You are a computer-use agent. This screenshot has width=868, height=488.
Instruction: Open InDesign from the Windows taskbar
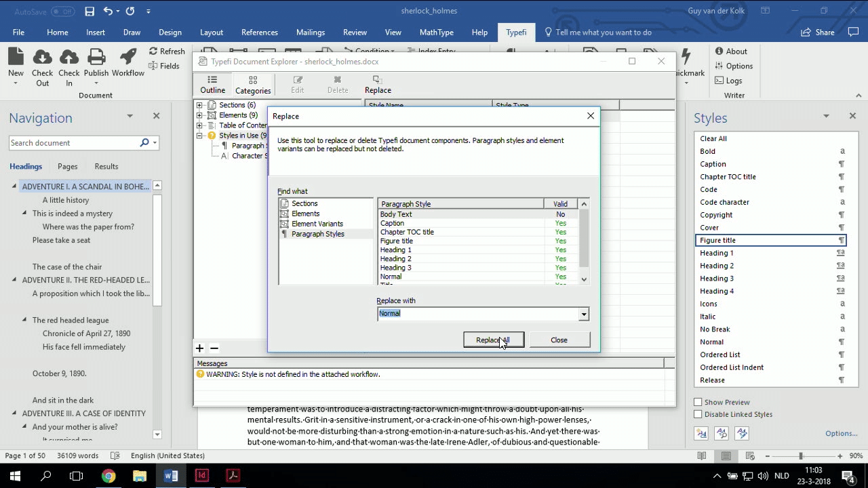(201, 476)
